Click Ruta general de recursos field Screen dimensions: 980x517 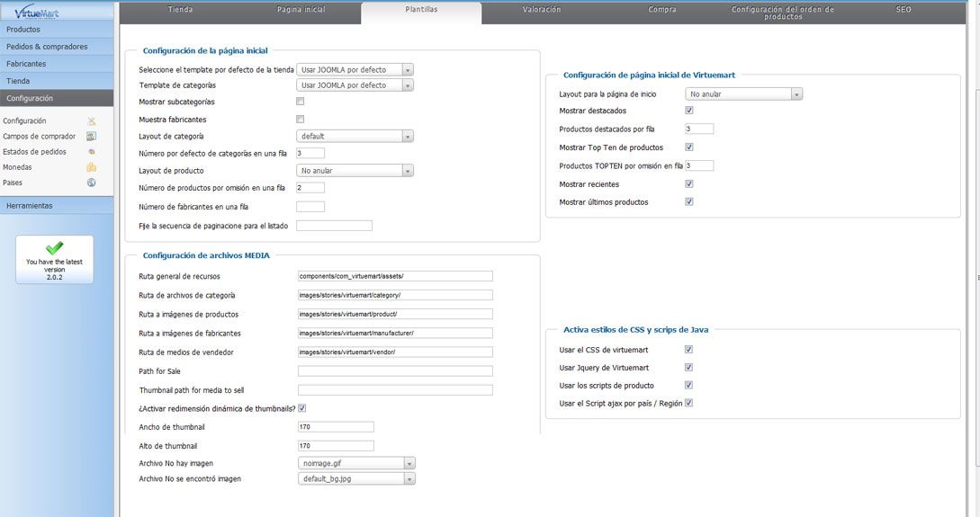pos(395,276)
